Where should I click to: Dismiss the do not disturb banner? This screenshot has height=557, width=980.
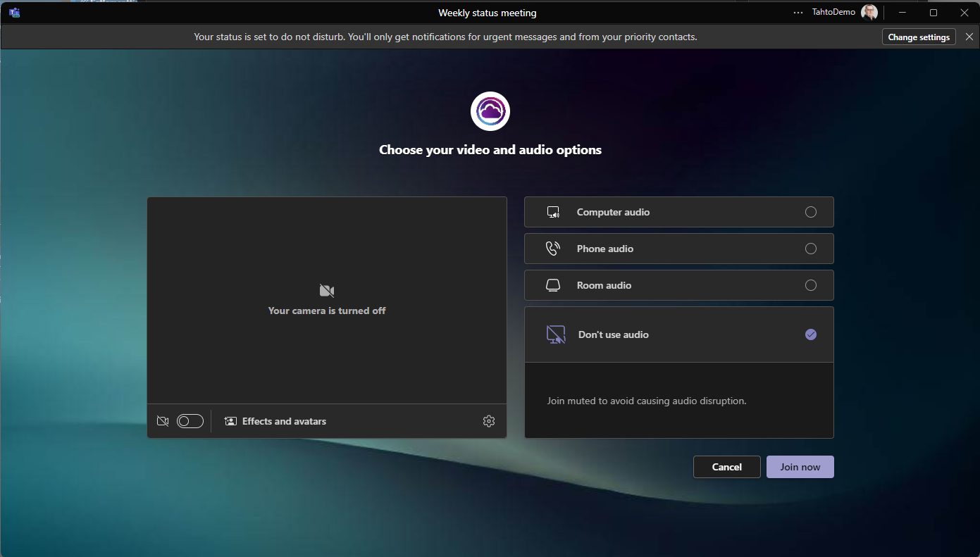969,37
